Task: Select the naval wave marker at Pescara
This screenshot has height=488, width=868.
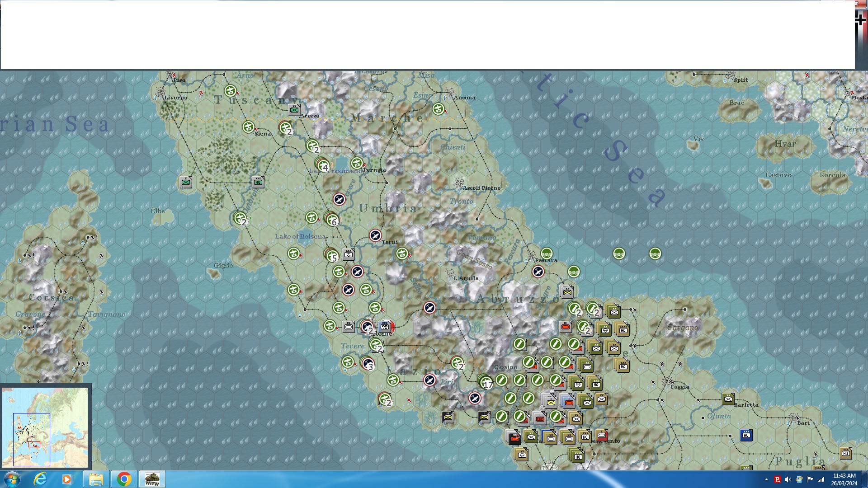Action: [547, 253]
